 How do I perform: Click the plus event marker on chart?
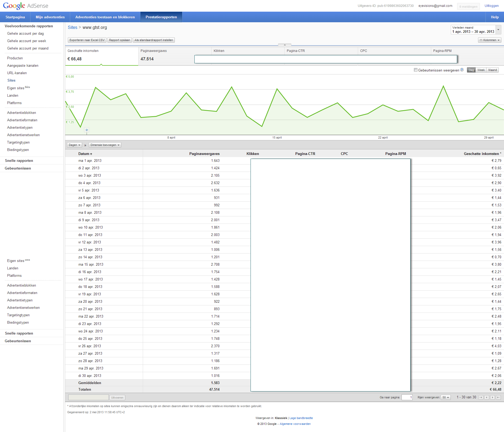(87, 130)
